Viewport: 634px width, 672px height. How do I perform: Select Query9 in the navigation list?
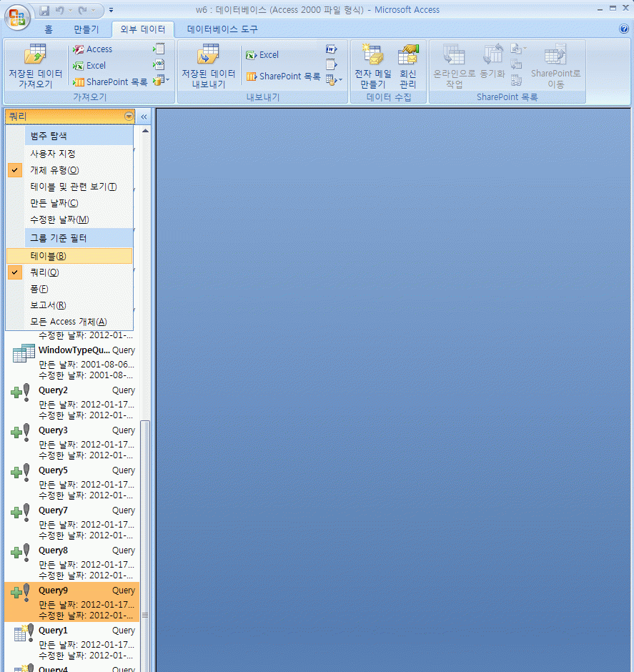71,601
